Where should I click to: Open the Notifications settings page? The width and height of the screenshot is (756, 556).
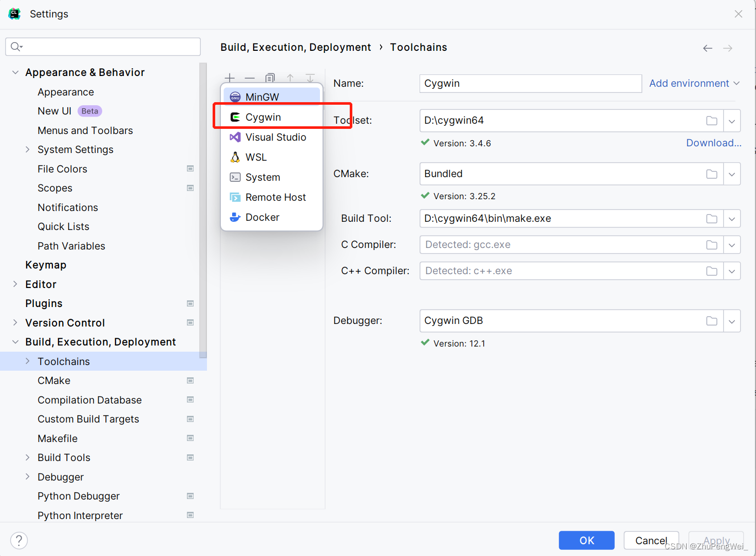tap(68, 207)
